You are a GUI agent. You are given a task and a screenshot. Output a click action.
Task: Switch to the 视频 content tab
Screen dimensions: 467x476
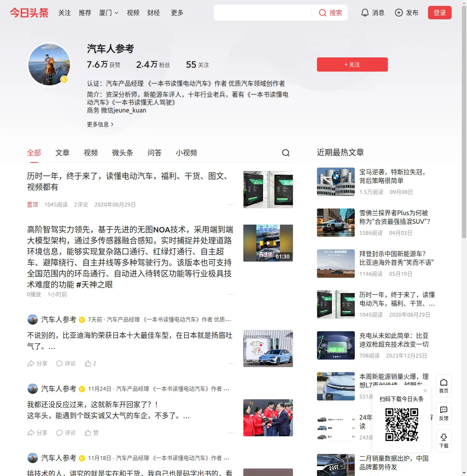91,153
